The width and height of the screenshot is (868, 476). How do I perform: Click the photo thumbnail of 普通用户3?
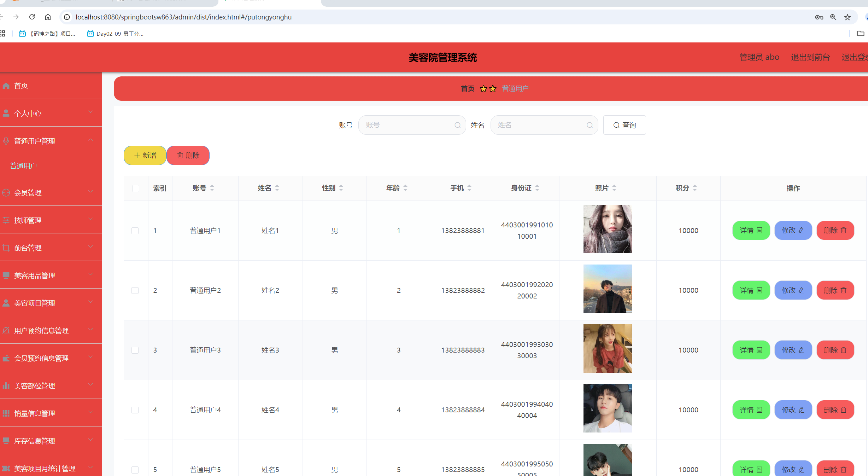[x=608, y=348]
